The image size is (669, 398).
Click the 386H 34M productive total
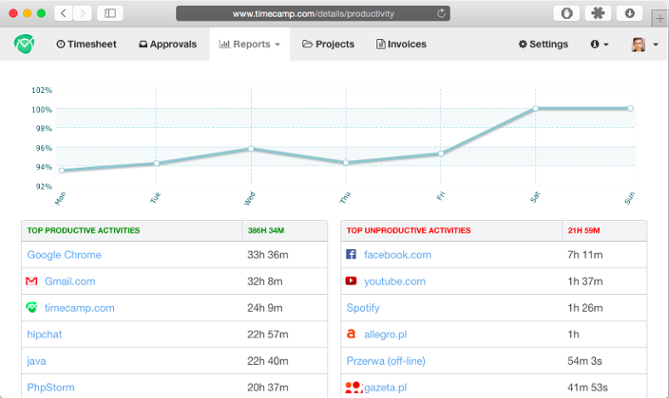[266, 230]
